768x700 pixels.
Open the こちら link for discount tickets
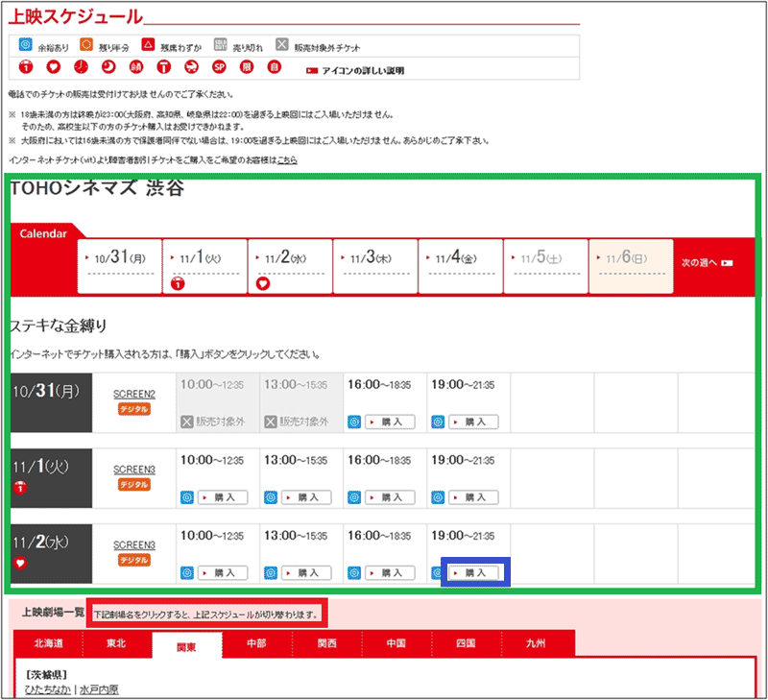point(287,160)
